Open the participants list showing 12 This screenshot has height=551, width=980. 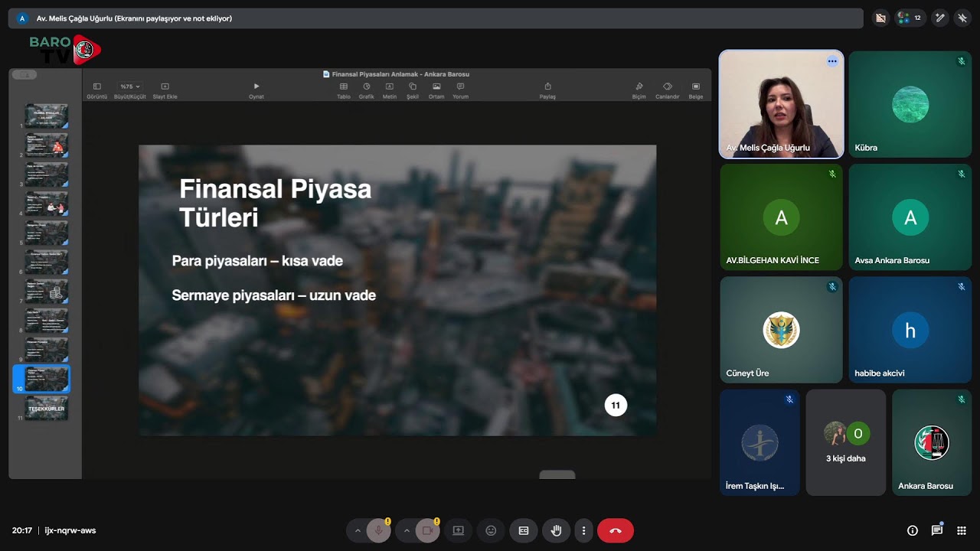tap(909, 18)
